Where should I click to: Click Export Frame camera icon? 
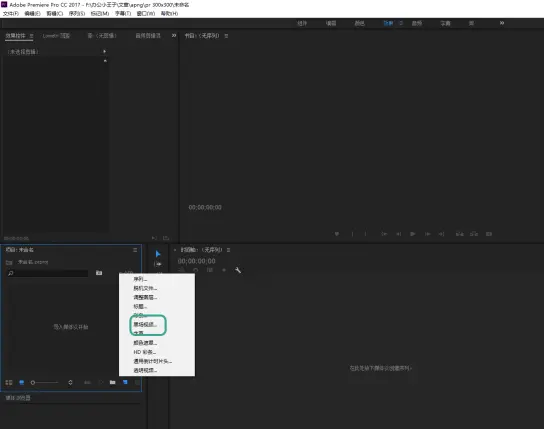[489, 234]
